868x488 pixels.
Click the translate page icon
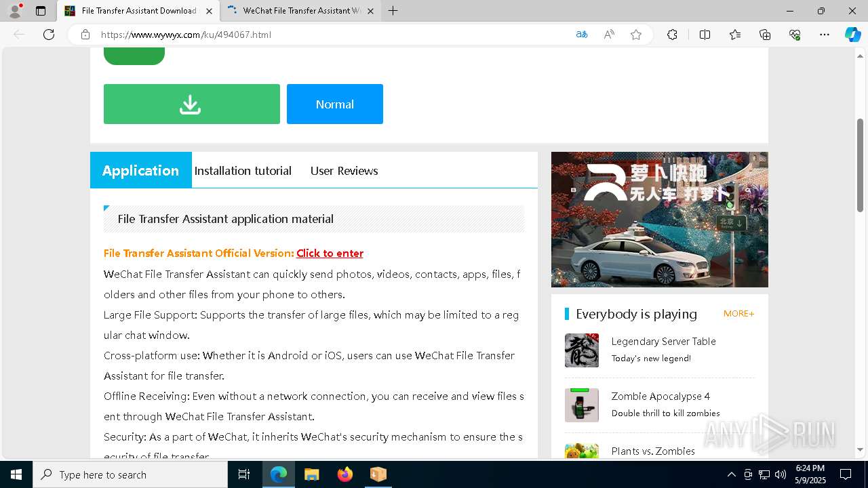582,35
